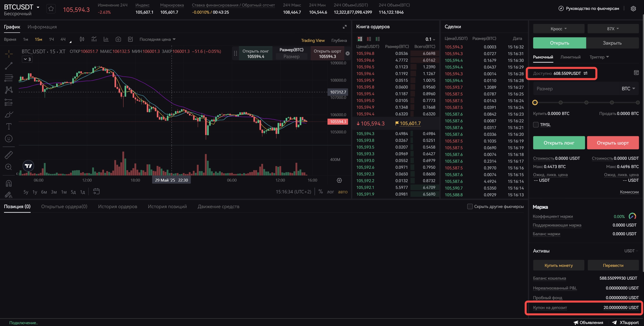Open the 87X leverage dropdown
This screenshot has height=326, width=644.
click(613, 29)
